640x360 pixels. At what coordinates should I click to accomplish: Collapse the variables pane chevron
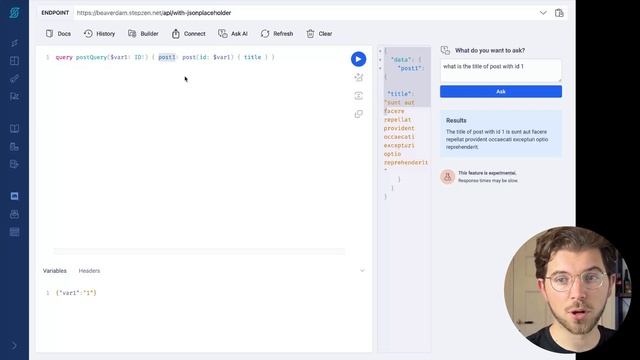click(x=362, y=271)
